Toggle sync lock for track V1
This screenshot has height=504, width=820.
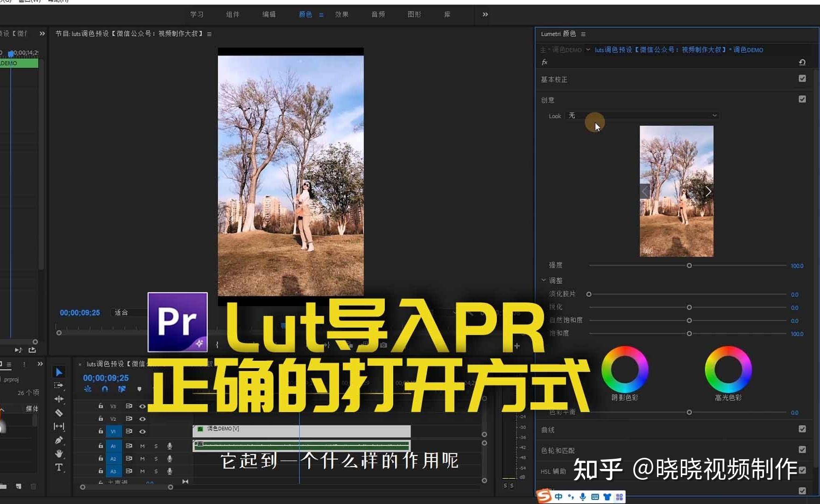[x=129, y=431]
